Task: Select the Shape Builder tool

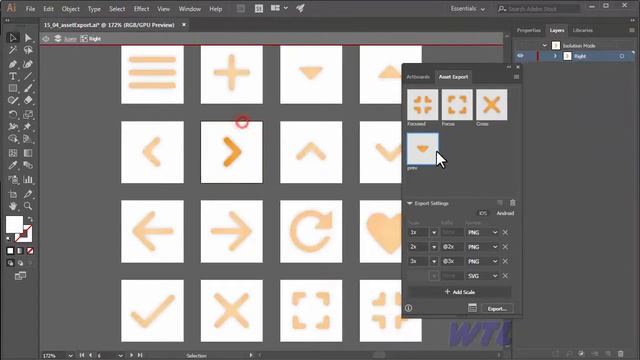Action: (x=13, y=139)
